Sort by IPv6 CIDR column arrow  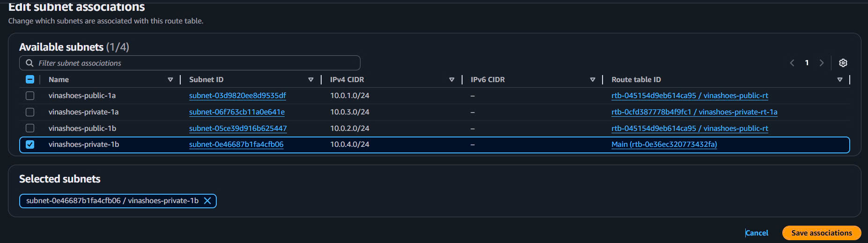pyautogui.click(x=593, y=80)
